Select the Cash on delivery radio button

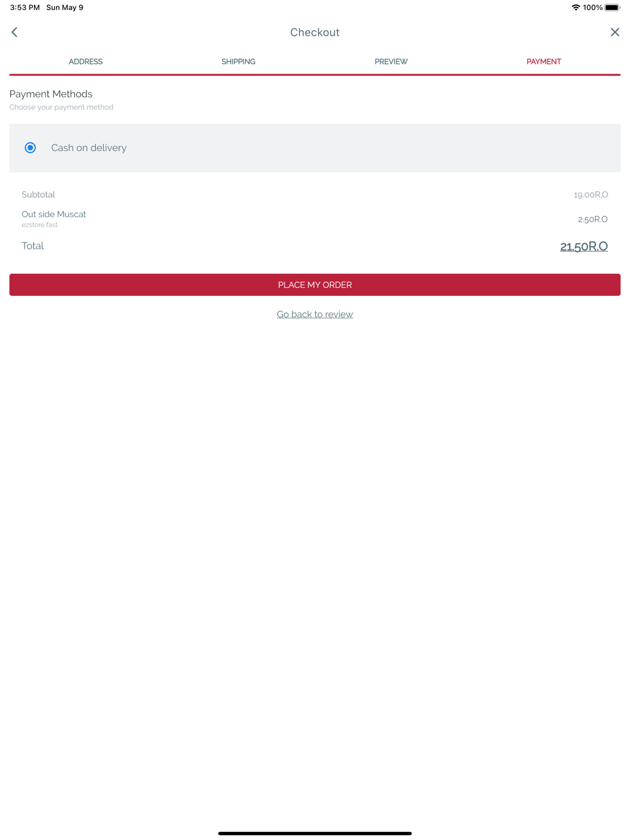30,148
